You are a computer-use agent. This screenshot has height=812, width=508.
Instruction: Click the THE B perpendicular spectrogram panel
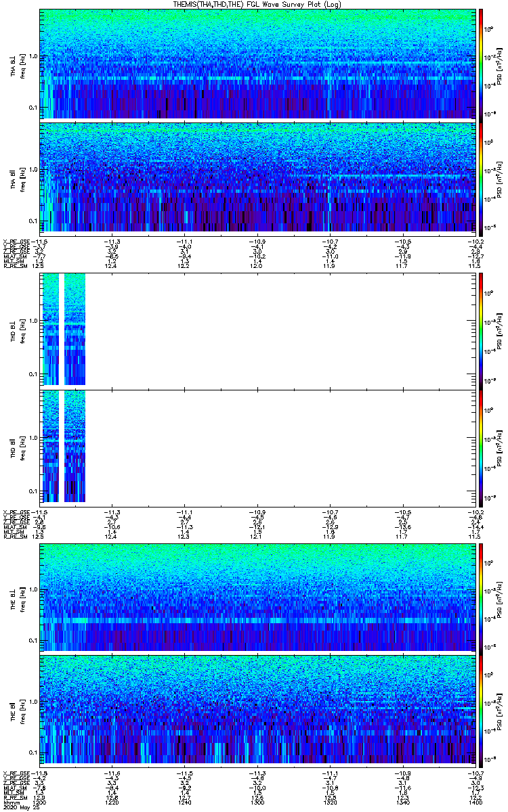point(257,597)
